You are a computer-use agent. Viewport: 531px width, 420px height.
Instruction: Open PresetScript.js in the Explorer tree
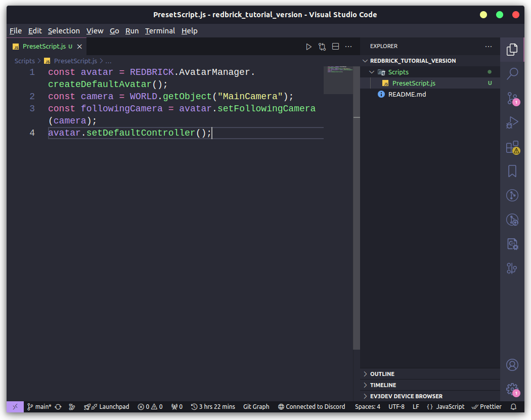tap(430, 83)
